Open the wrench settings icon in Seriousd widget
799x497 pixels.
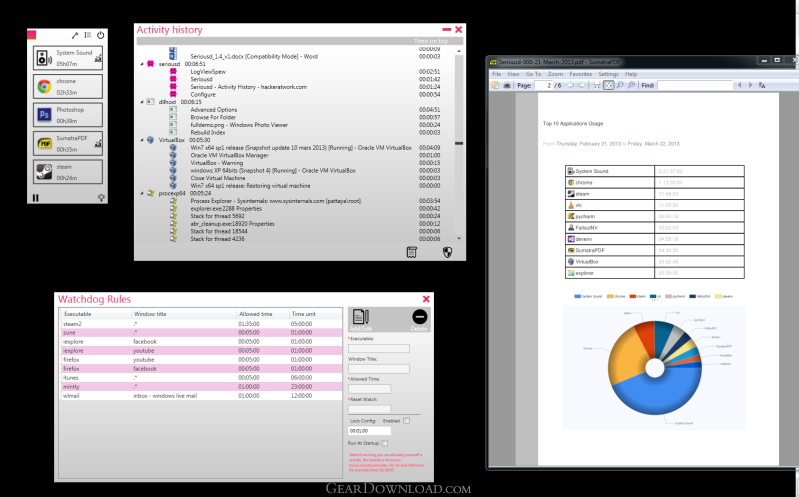(75, 35)
